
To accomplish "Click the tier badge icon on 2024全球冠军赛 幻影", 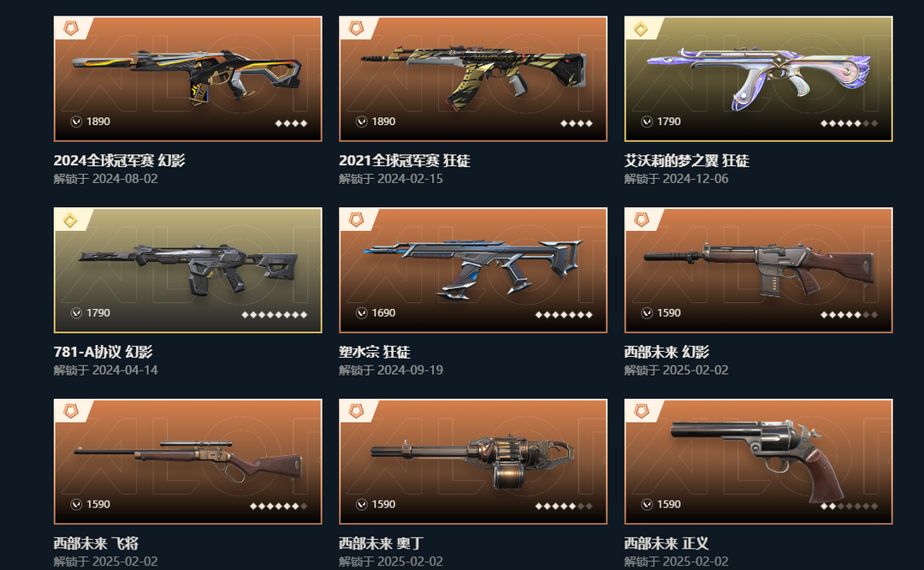I will 71,28.
